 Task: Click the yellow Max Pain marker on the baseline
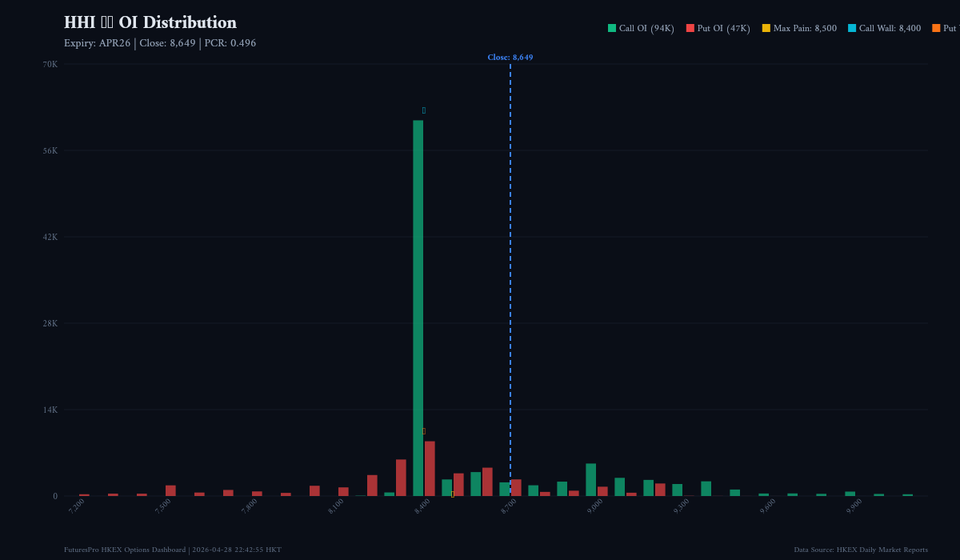pos(452,494)
